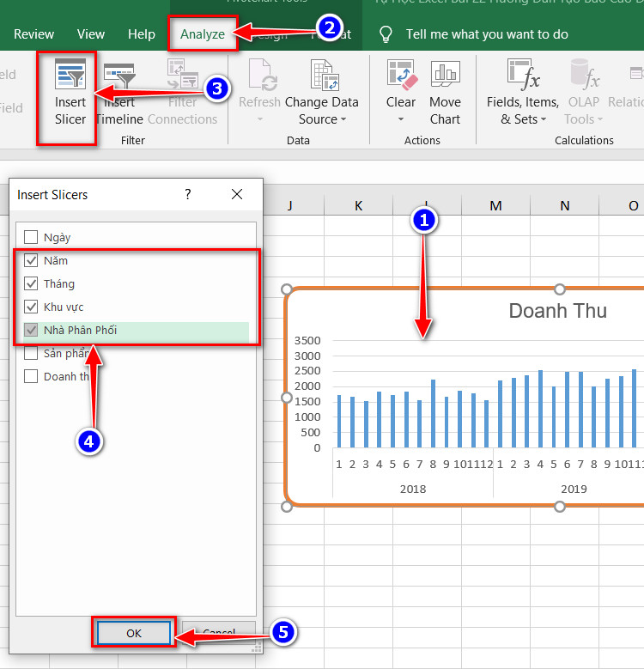Click the Insert Slicer icon
The height and width of the screenshot is (669, 644).
(70, 74)
